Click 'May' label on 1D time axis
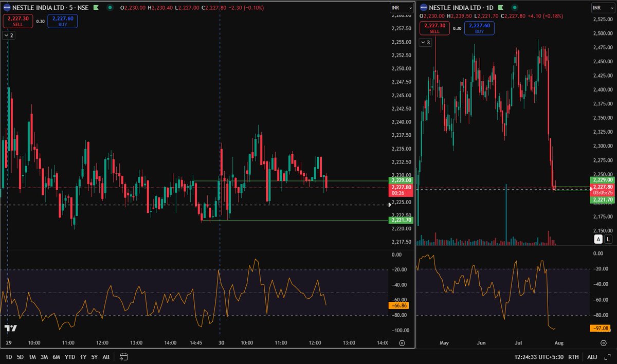Image resolution: width=617 pixels, height=364 pixels. 445,342
